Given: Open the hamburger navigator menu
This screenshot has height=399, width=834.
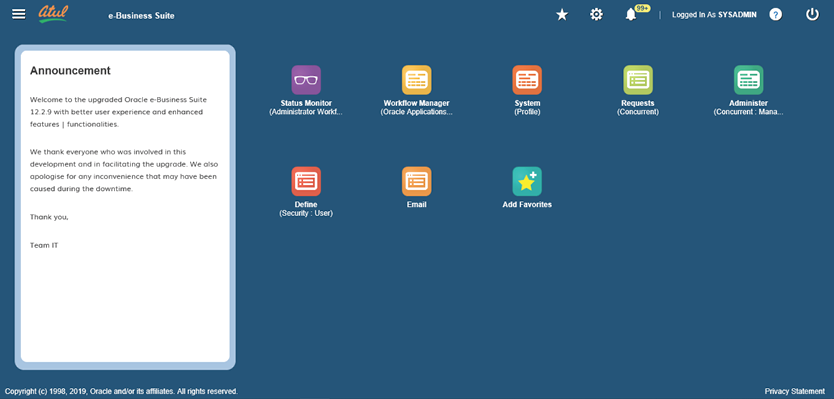Looking at the screenshot, I should pos(19,14).
